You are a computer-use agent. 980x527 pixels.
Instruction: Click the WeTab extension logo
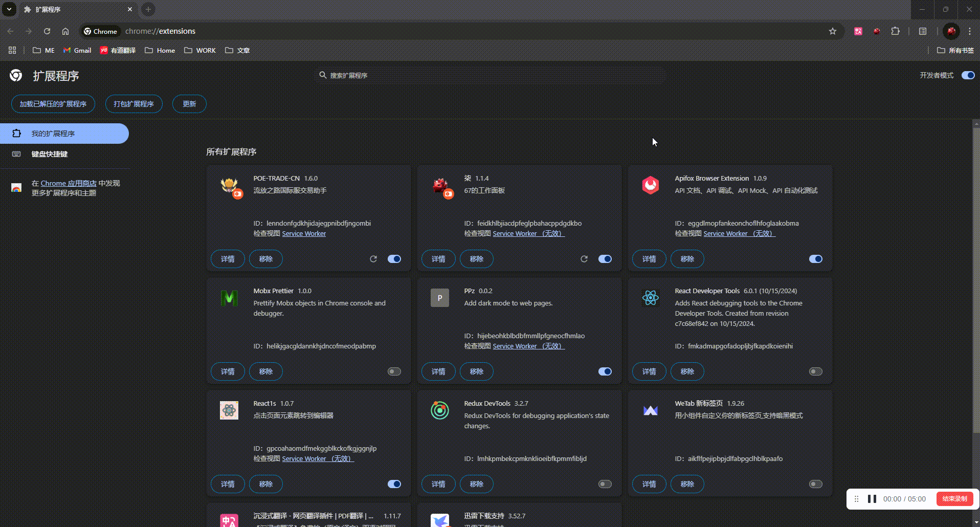tap(651, 410)
